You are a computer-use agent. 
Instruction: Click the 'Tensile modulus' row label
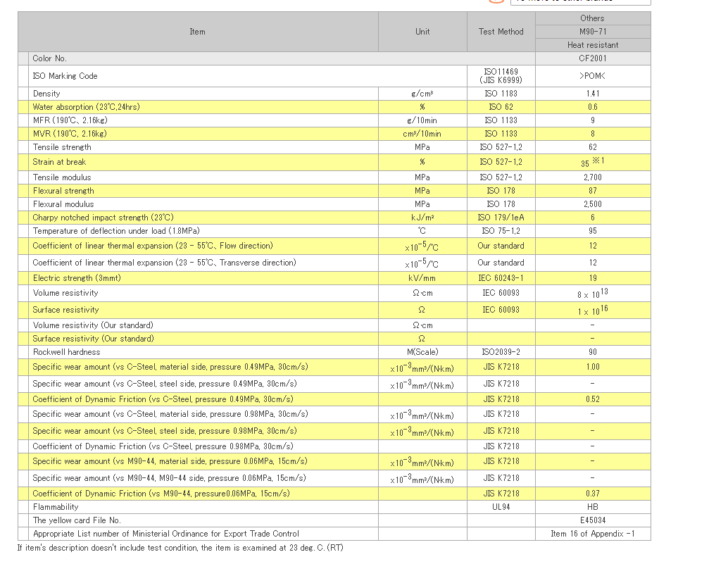coord(62,177)
